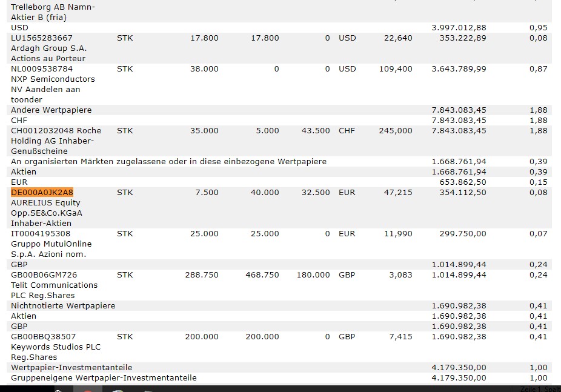Select the ISIN LU1565283667 for Ardagh Group
The image size is (561, 392).
pyautogui.click(x=42, y=38)
